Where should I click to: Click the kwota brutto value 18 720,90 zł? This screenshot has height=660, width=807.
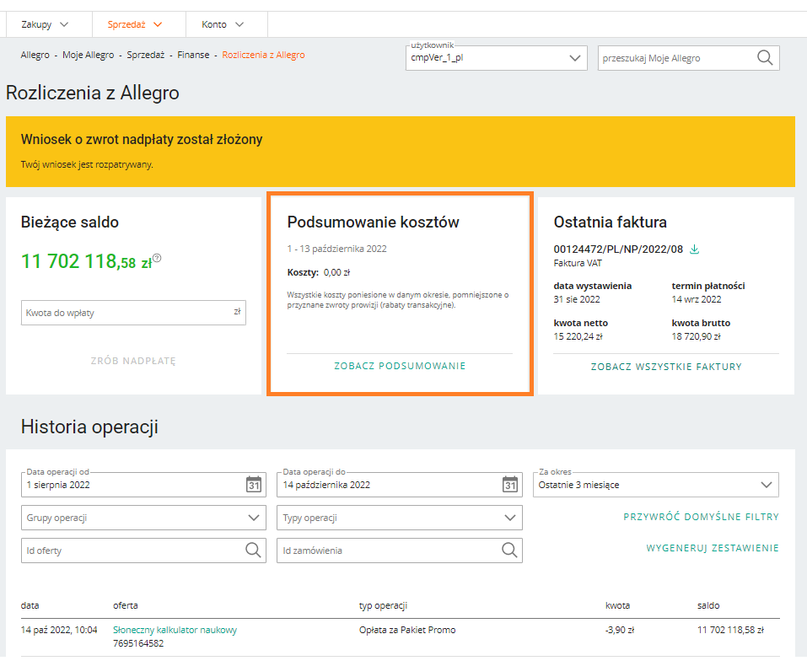point(696,337)
